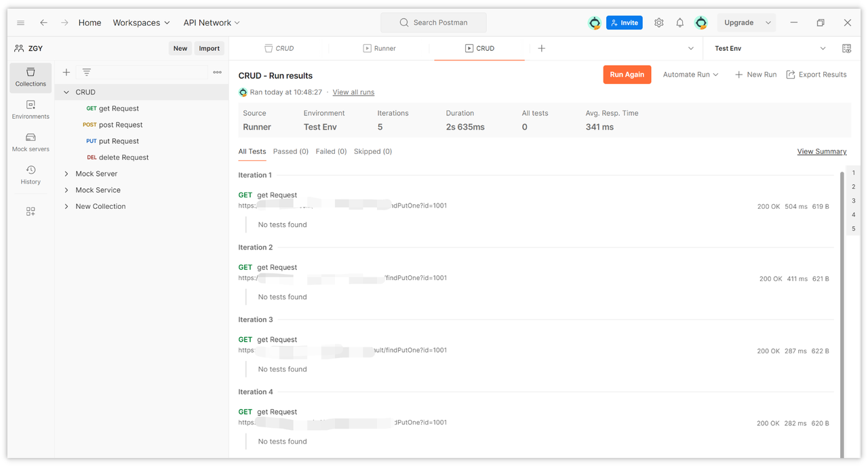This screenshot has height=468, width=868.
Task: Open the Automate Run dropdown
Action: [690, 75]
